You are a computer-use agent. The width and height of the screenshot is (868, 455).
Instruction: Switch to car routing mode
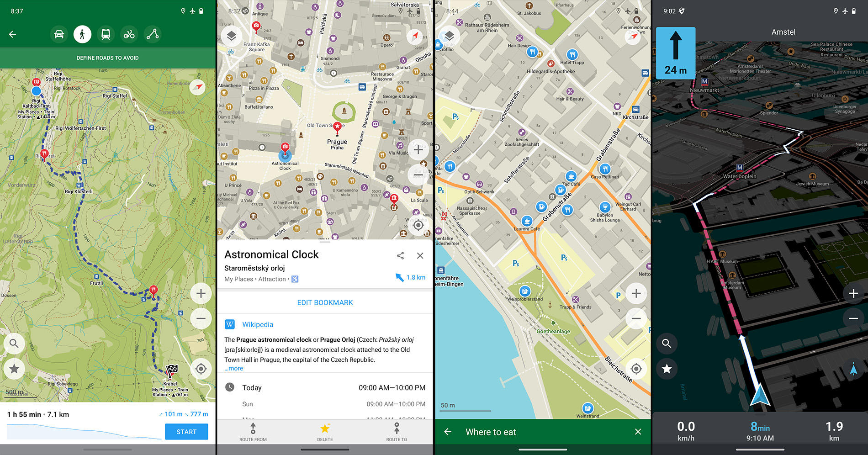point(59,34)
